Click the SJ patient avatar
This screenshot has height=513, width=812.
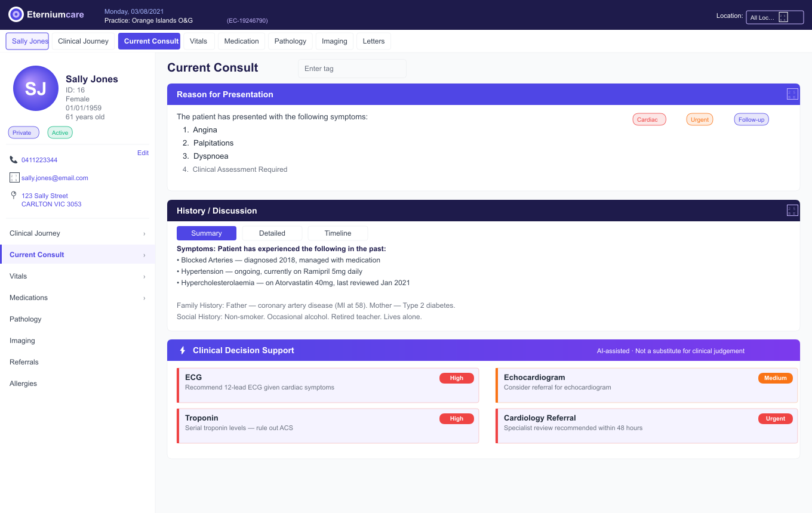36,88
